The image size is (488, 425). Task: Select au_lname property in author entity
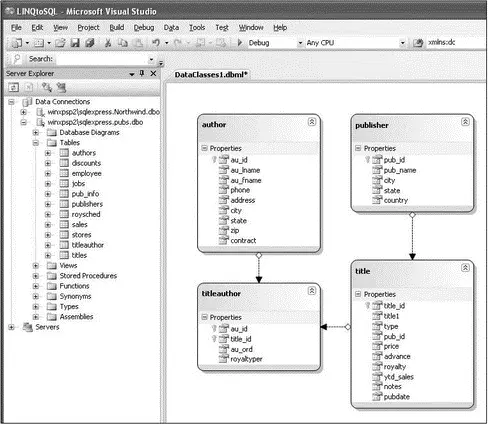coord(245,170)
